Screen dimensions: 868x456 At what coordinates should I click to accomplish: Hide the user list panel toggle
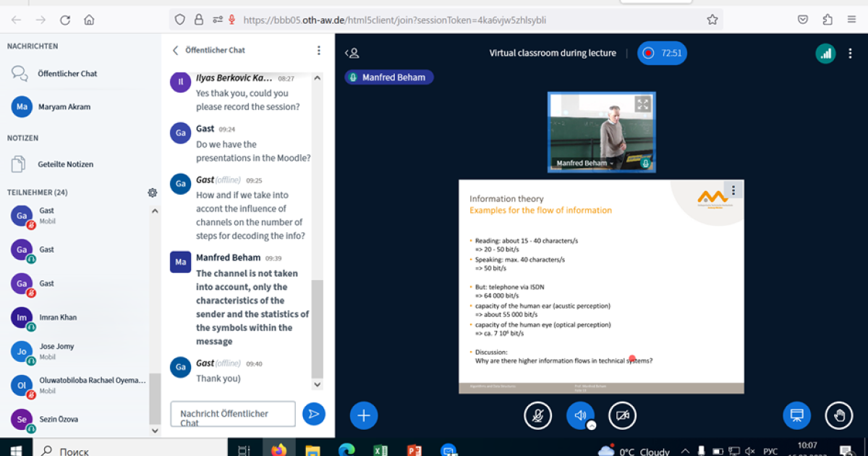[352, 53]
